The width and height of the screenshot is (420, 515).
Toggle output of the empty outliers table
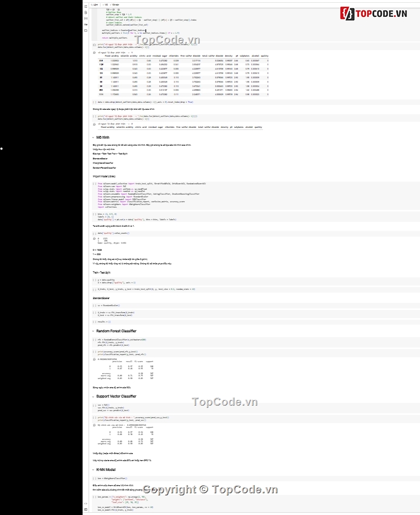click(x=95, y=124)
